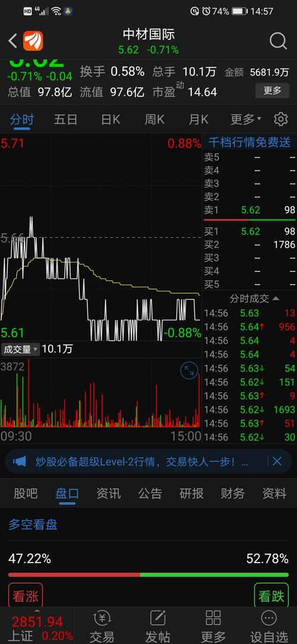This screenshot has width=297, height=644.
Task: Open the 更多 grid icon in bottom bar
Action: [x=213, y=626]
